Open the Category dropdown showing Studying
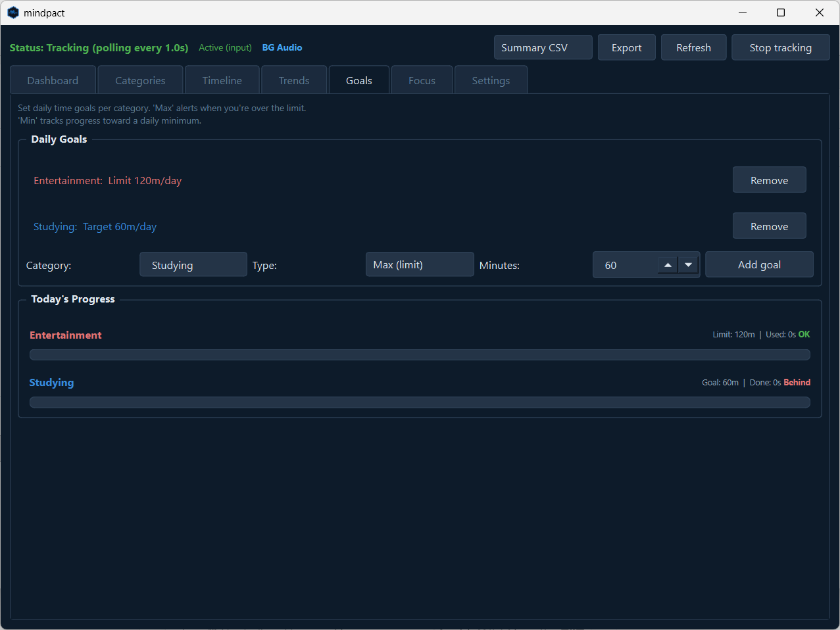Image resolution: width=840 pixels, height=630 pixels. click(x=193, y=265)
